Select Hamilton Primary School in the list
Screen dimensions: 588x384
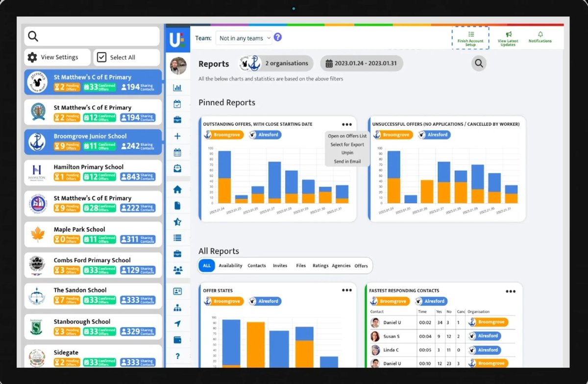click(x=93, y=172)
